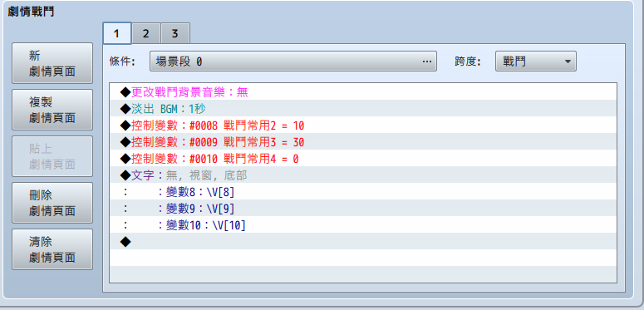Screen dimensions: 644x310
Task: Select the 變數10：\V[10] text line
Action: point(363,225)
